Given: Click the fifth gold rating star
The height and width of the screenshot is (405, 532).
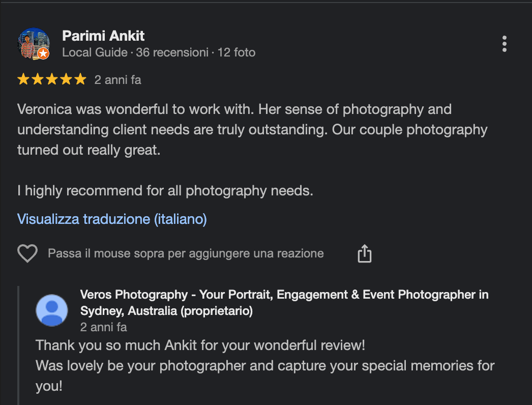Looking at the screenshot, I should tap(80, 79).
